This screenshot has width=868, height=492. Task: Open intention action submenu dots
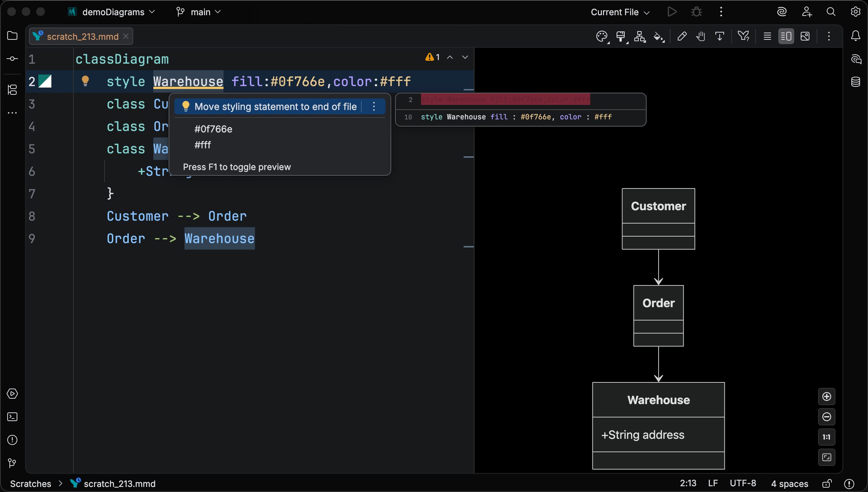coord(374,106)
